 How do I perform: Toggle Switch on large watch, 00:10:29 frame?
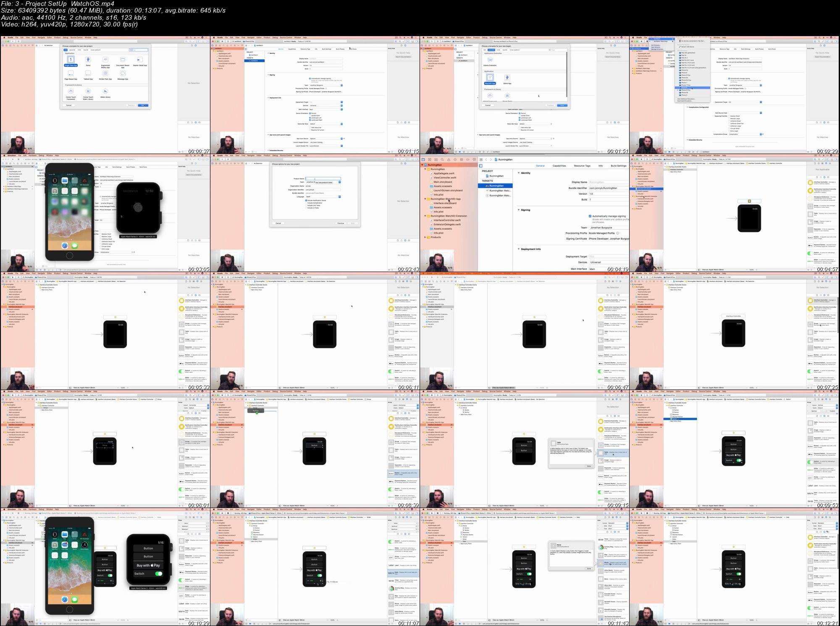159,574
